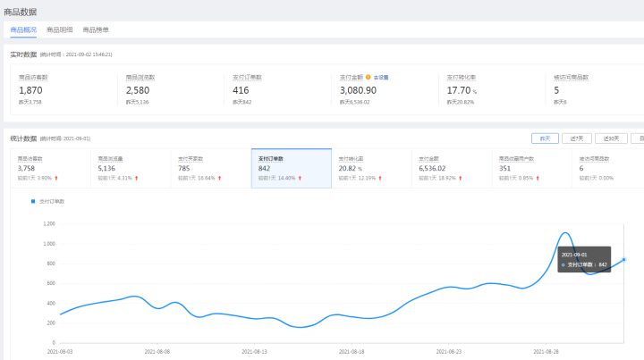644x360 pixels.
Task: Select the highlighted 支付订单数 842 card
Action: (292, 169)
